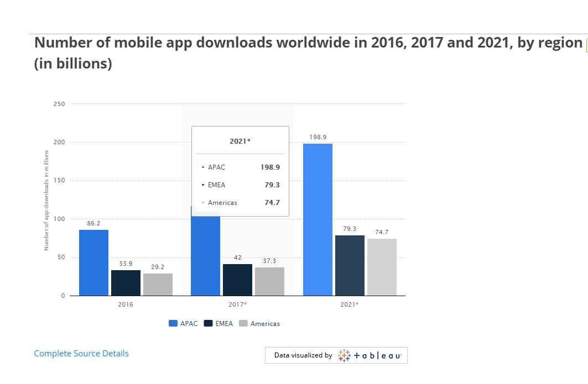The height and width of the screenshot is (384, 588).
Task: Click the "2016" x-axis label
Action: pos(126,304)
